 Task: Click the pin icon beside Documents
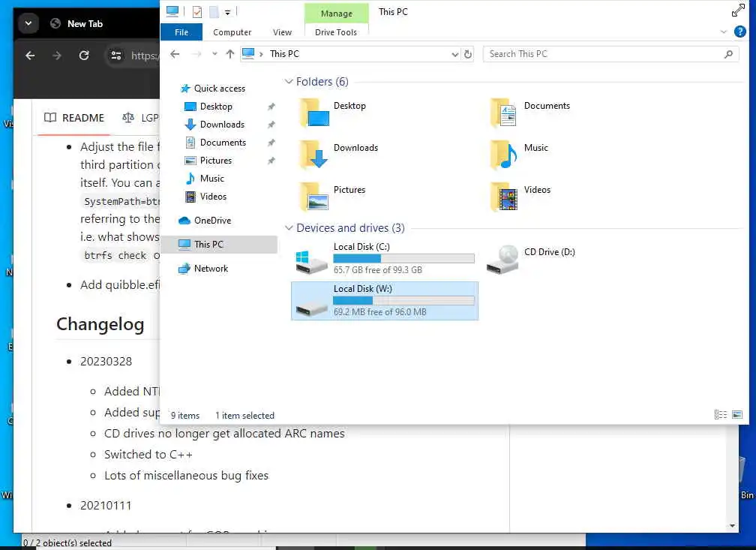[271, 143]
